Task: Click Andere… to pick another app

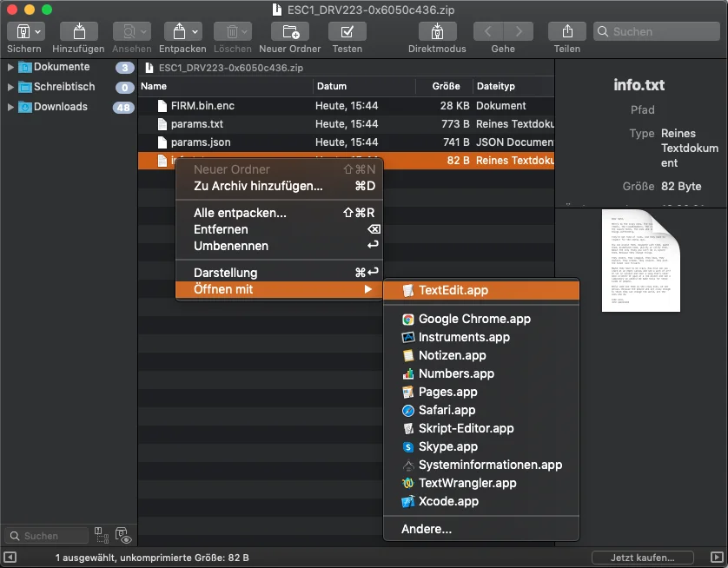Action: 427,529
